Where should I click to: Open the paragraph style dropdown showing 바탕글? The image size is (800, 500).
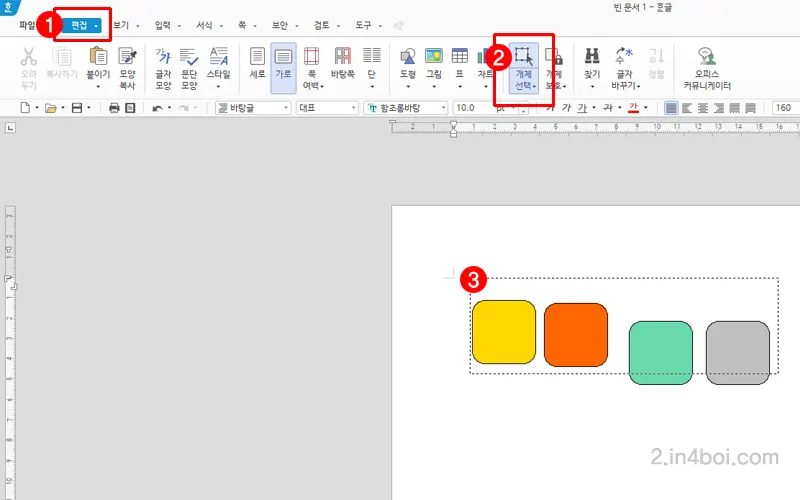tap(253, 108)
